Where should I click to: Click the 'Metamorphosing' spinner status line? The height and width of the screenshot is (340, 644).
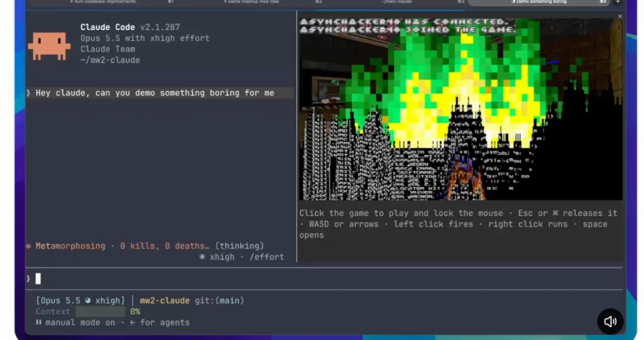(x=145, y=246)
